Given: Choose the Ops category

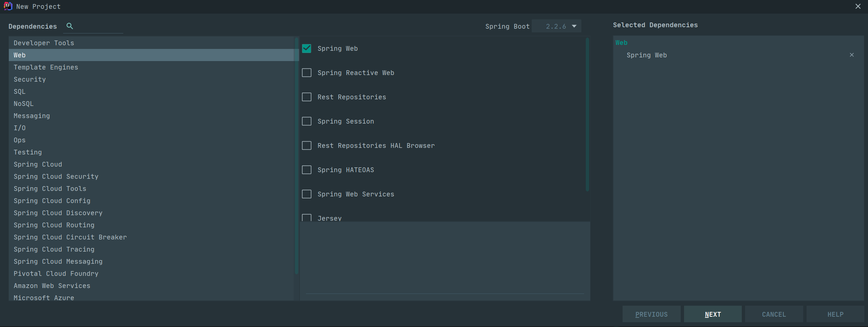Looking at the screenshot, I should (x=152, y=140).
